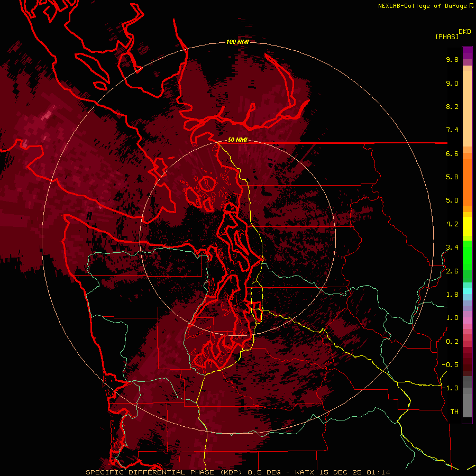Click the 5.8 value on color scale
The height and width of the screenshot is (476, 476).
[x=452, y=177]
